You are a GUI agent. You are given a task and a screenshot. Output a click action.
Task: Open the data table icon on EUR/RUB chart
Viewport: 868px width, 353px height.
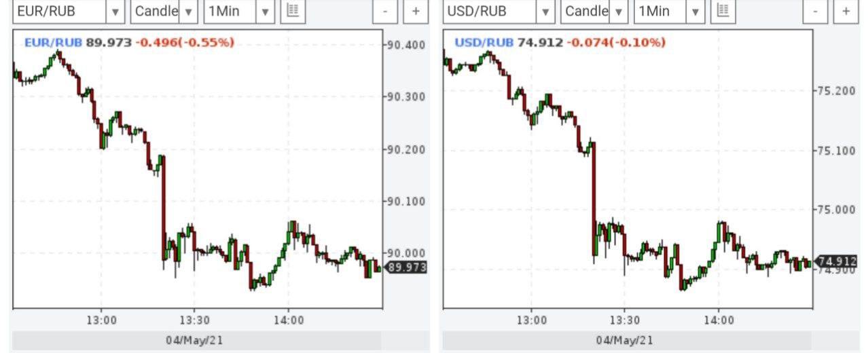pyautogui.click(x=293, y=11)
